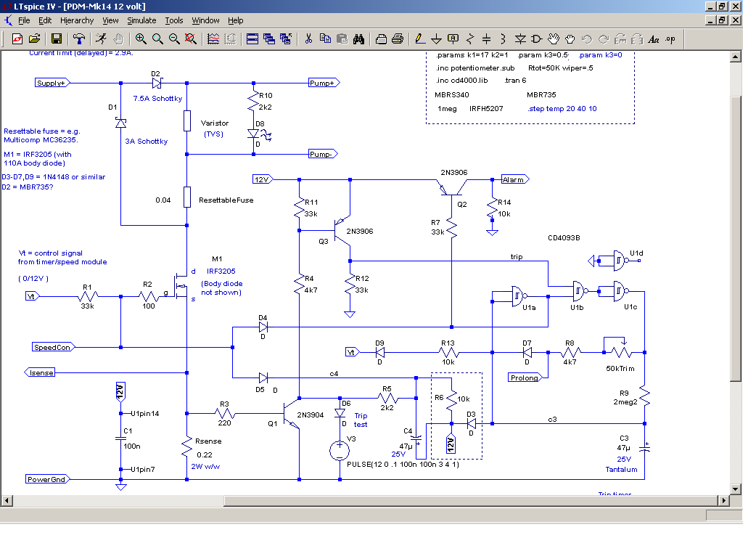Click the Autorange waveform icon

[213, 39]
